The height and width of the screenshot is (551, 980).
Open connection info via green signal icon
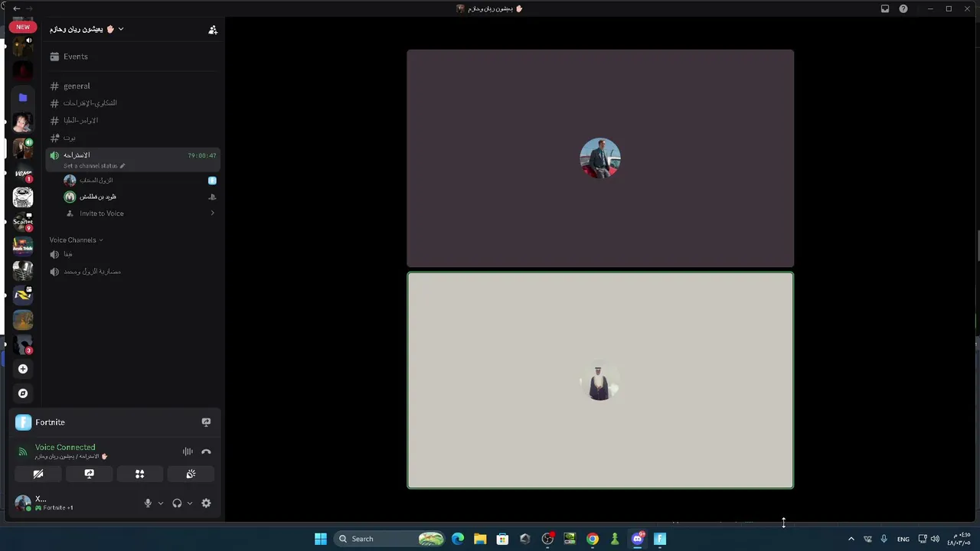coord(22,452)
